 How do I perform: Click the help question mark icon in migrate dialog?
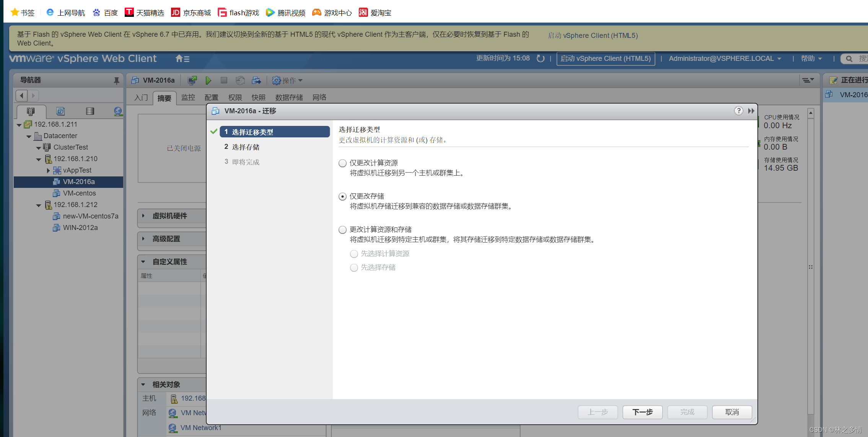tap(738, 111)
